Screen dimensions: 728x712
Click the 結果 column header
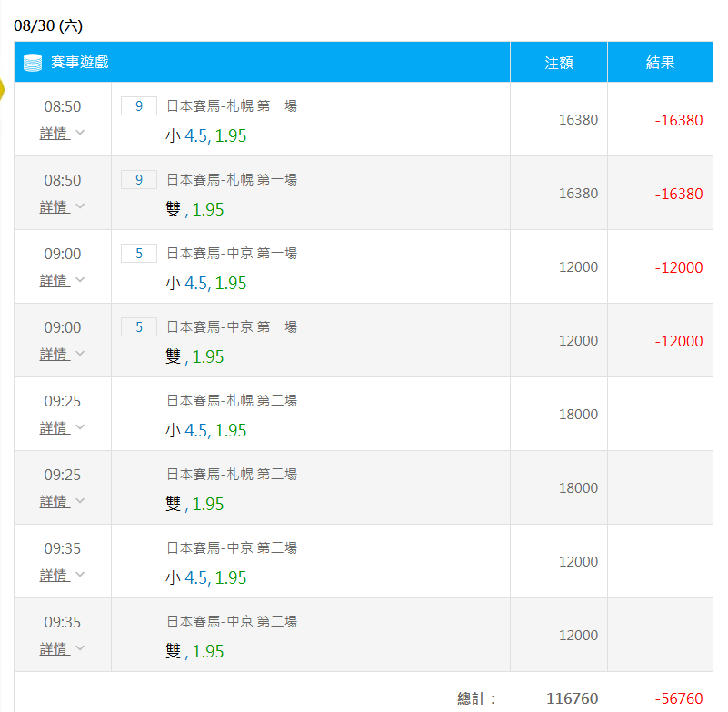(660, 63)
